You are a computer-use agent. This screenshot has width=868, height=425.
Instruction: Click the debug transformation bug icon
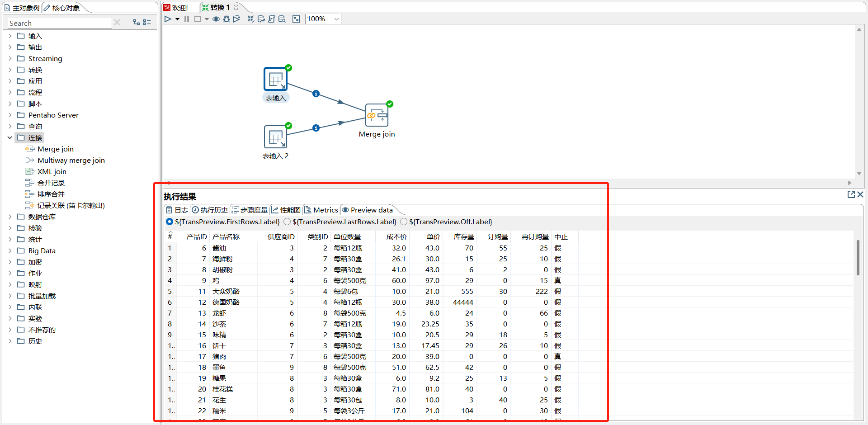pos(226,19)
